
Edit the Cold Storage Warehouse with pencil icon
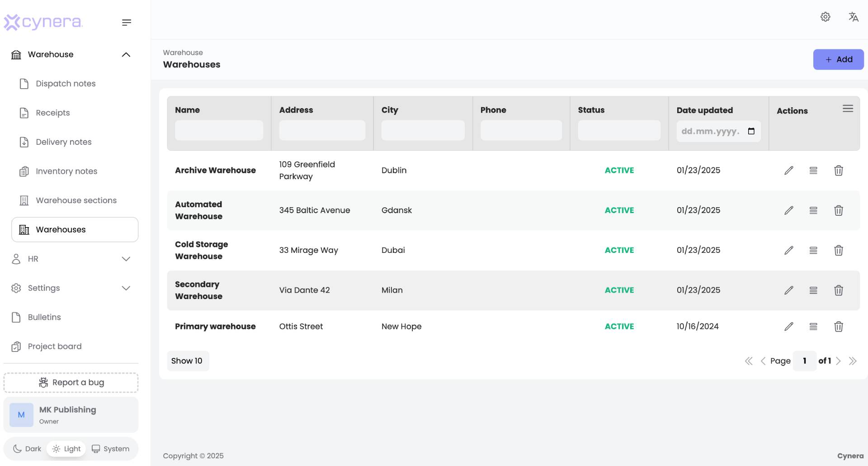click(788, 250)
